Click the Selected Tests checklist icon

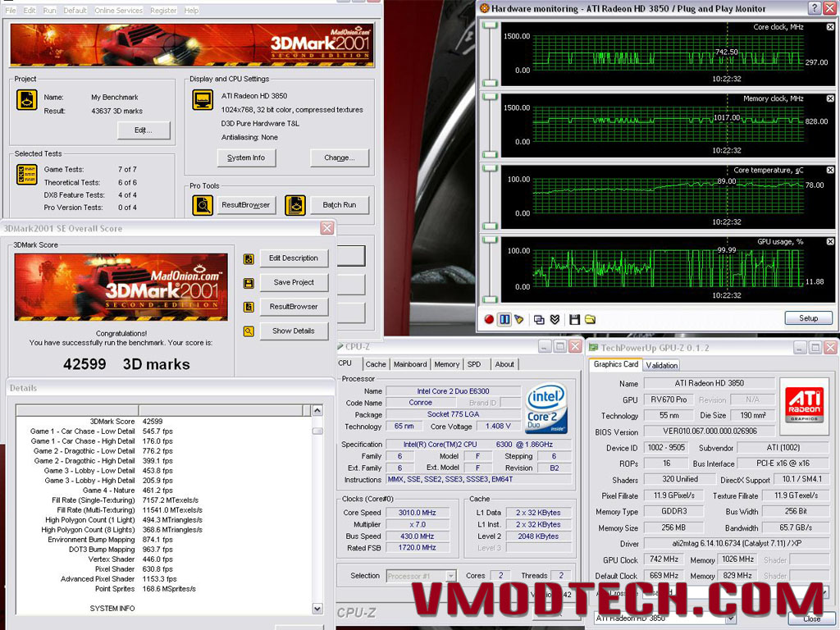(27, 175)
